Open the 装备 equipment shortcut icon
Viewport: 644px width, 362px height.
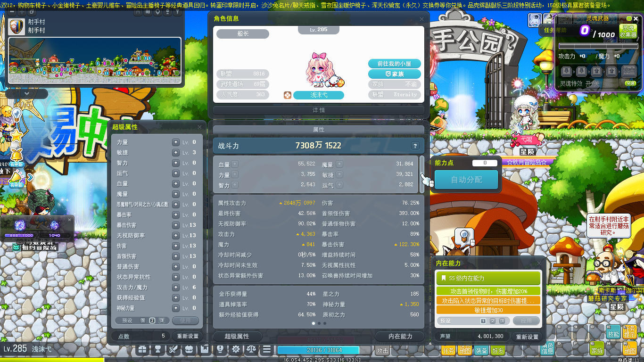point(481,350)
